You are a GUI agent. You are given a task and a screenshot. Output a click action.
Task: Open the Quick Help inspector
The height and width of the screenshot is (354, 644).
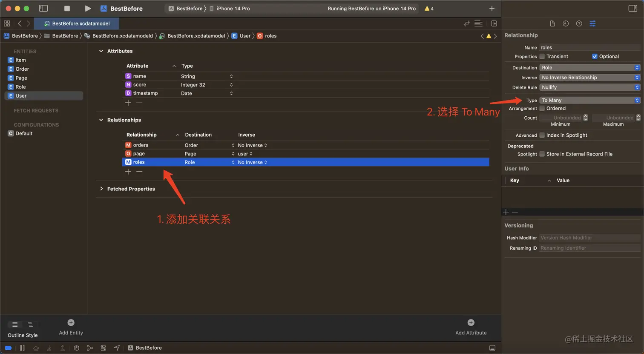click(x=579, y=23)
